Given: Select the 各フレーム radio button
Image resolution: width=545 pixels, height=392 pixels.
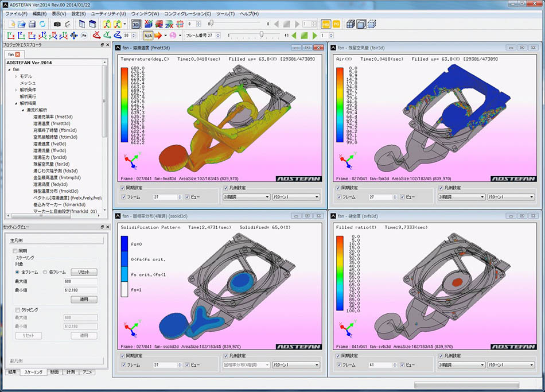Looking at the screenshot, I should pos(45,272).
